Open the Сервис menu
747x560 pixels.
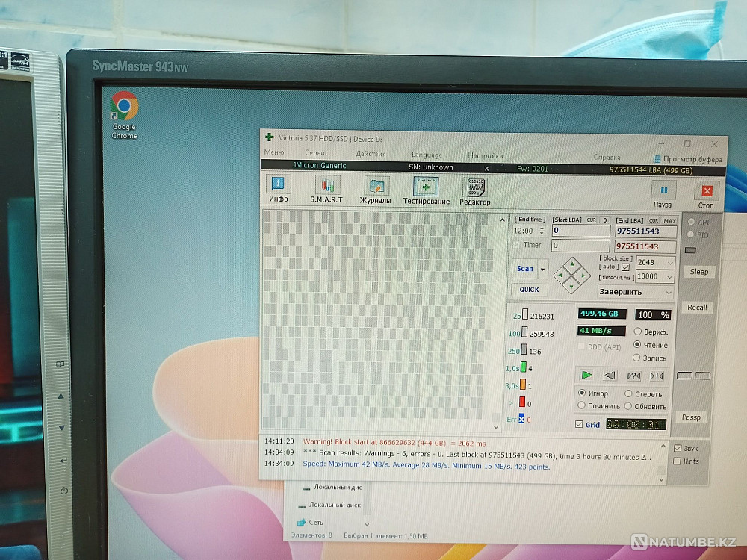tap(316, 153)
